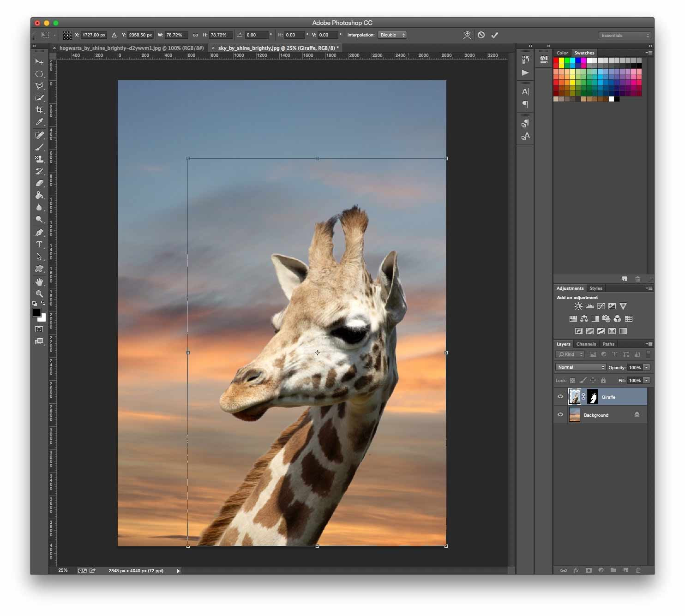685x616 pixels.
Task: Open the Normal blend mode dropdown
Action: pos(580,367)
